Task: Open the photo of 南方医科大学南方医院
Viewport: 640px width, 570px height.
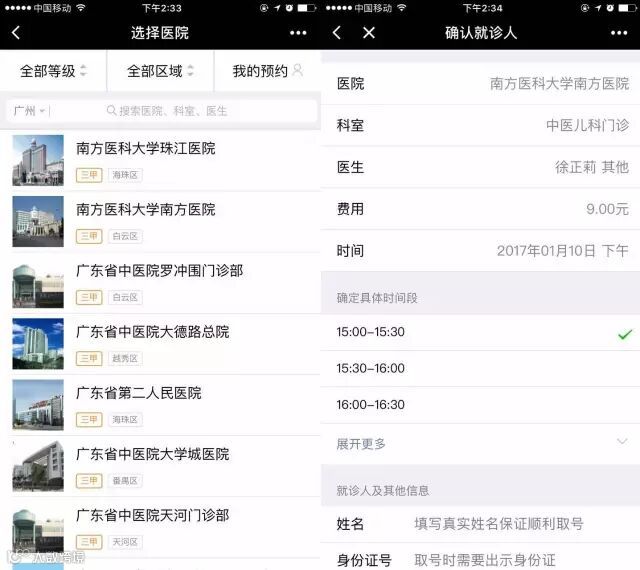Action: point(38,221)
